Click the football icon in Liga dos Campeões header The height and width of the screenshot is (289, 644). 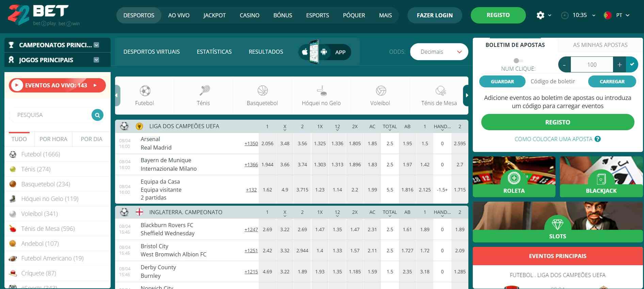[x=124, y=126]
